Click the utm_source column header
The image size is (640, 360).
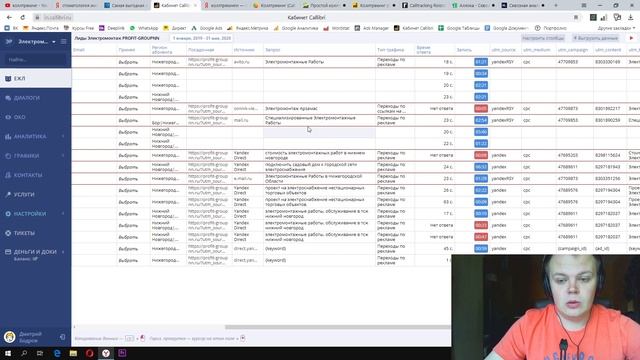(504, 50)
